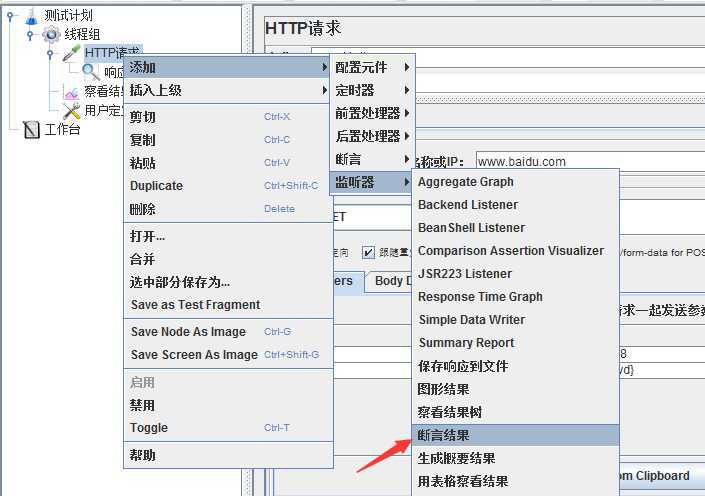Collapse the HTTP请求 tree node handle

(x=50, y=54)
